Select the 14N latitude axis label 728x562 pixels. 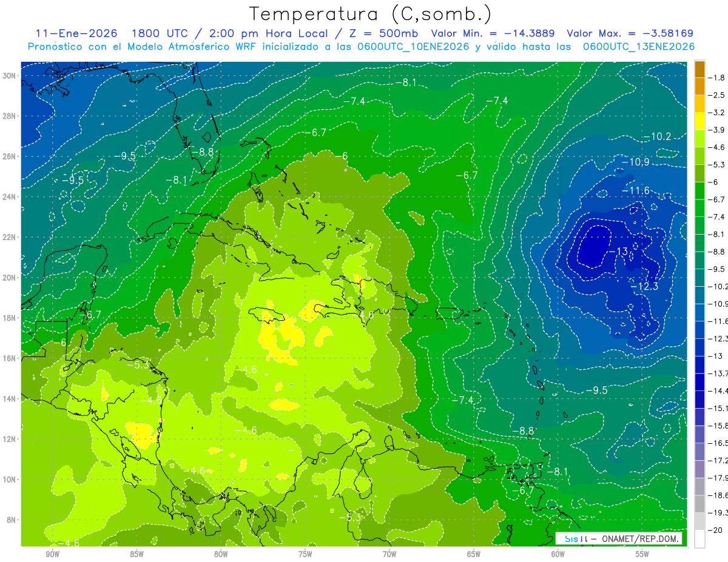point(9,398)
